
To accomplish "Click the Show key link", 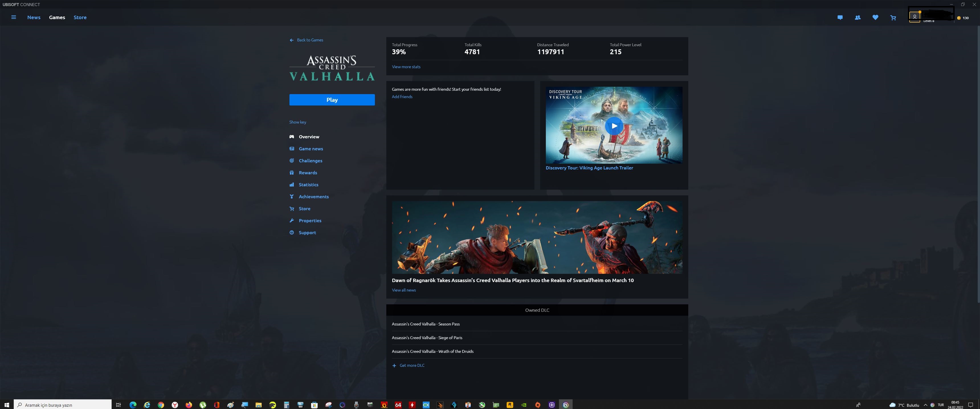I will tap(297, 122).
